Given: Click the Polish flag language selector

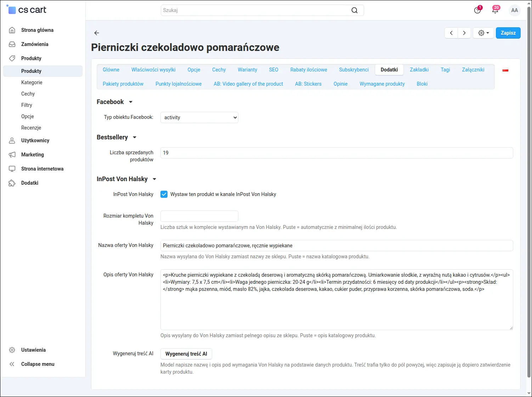Looking at the screenshot, I should click(x=505, y=70).
